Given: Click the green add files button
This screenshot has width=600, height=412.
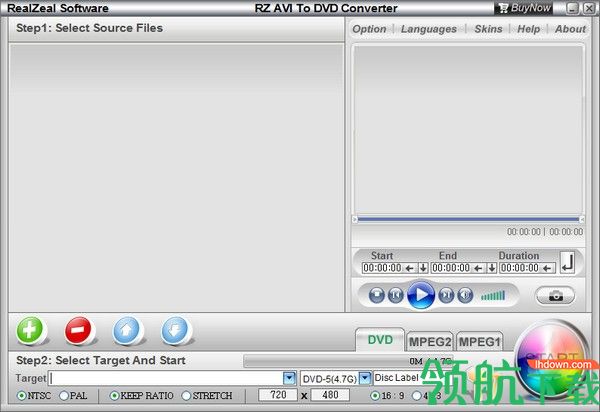Looking at the screenshot, I should (30, 330).
